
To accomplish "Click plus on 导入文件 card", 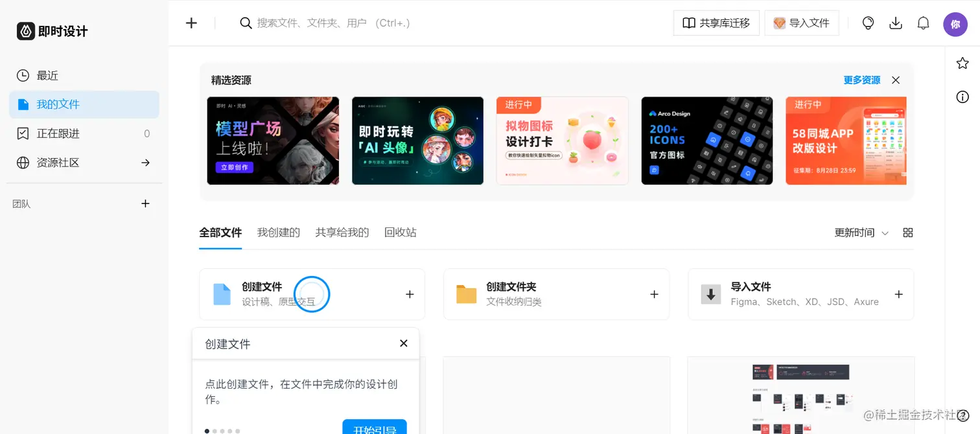I will [x=898, y=294].
